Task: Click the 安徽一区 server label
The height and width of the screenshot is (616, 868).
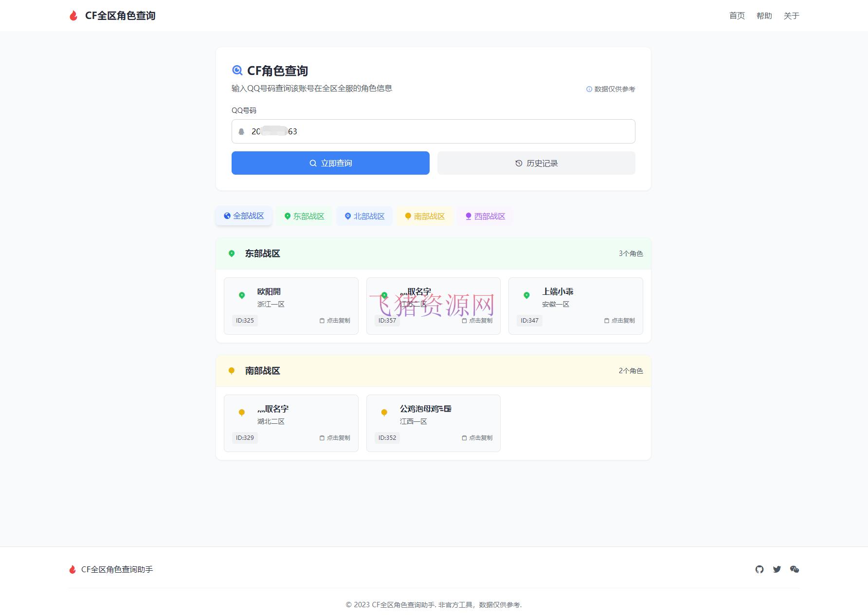Action: (x=556, y=304)
